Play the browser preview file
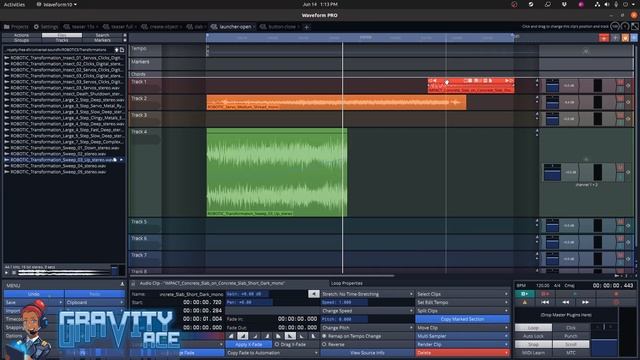640x360 pixels. coord(7,273)
